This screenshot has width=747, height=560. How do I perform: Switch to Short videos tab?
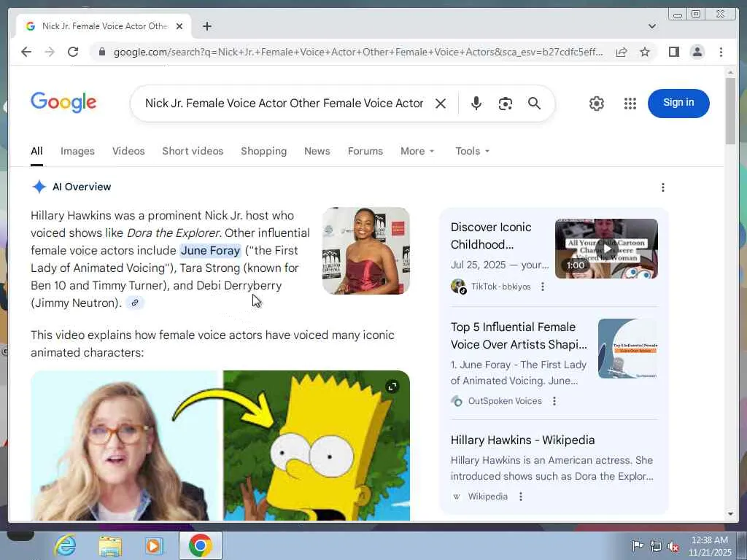(193, 151)
